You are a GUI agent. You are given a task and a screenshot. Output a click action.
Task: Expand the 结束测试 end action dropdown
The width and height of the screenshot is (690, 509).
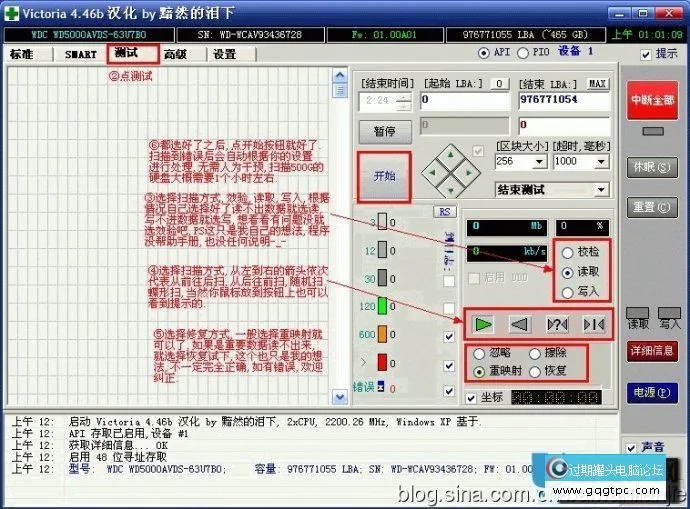pyautogui.click(x=600, y=189)
